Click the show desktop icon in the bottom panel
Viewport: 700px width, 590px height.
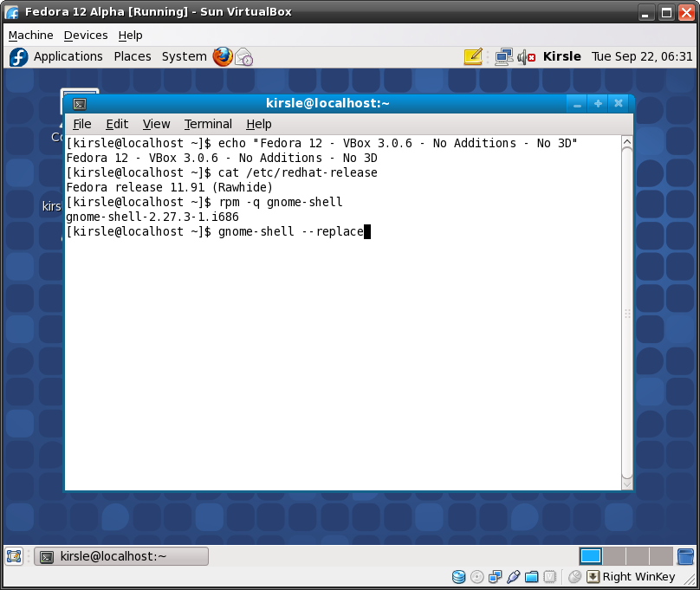14,556
